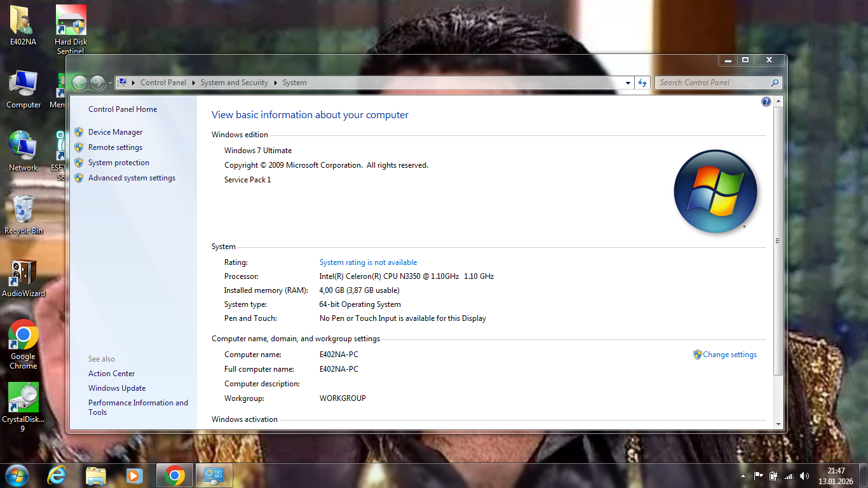This screenshot has width=868, height=488.
Task: Click the scrollbar down arrow
Action: (778, 424)
